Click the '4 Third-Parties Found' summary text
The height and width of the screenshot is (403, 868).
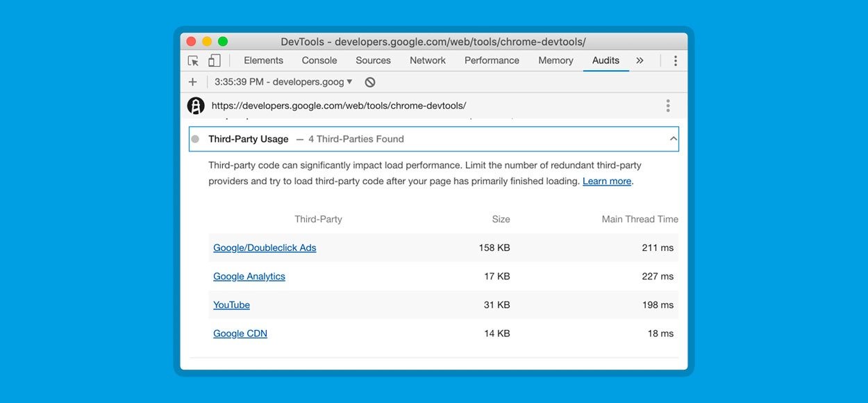(x=356, y=139)
